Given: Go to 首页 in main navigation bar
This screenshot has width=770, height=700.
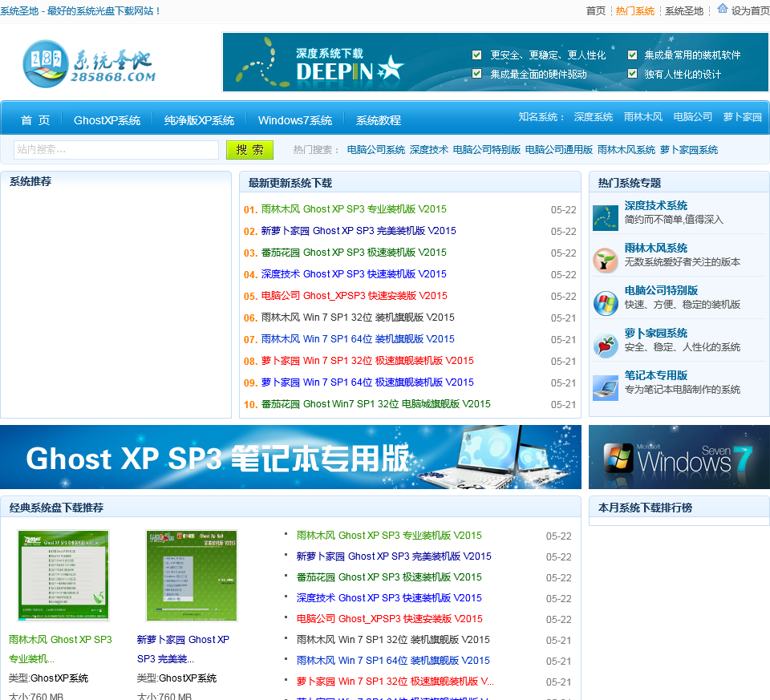Looking at the screenshot, I should [x=35, y=120].
